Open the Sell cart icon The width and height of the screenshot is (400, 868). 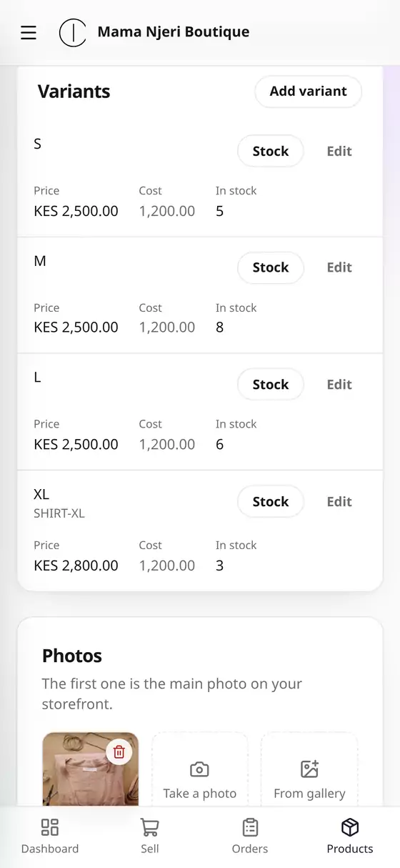[150, 827]
